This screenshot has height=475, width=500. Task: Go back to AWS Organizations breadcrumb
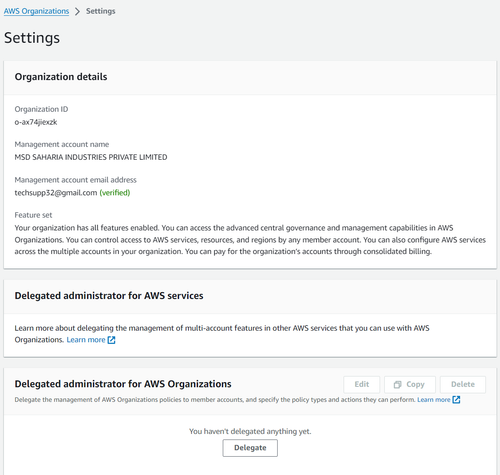(36, 11)
